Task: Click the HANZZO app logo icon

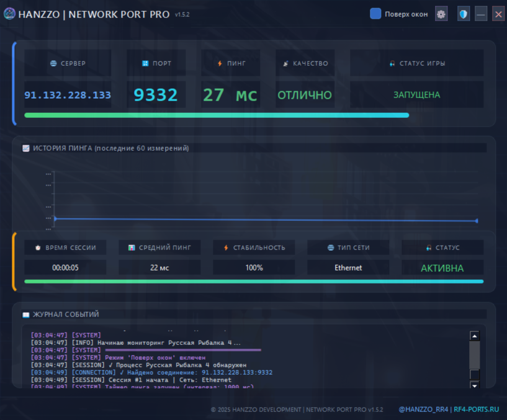Action: tap(9, 14)
